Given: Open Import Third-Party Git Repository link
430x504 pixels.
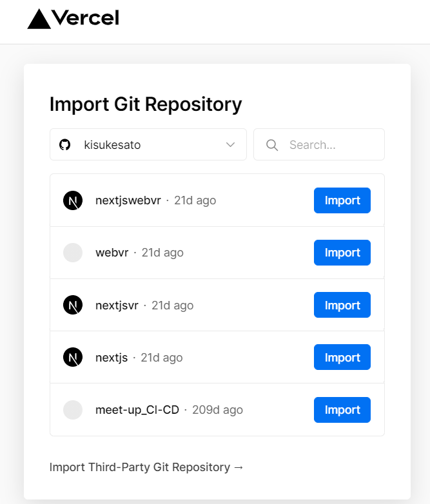Looking at the screenshot, I should tap(146, 467).
